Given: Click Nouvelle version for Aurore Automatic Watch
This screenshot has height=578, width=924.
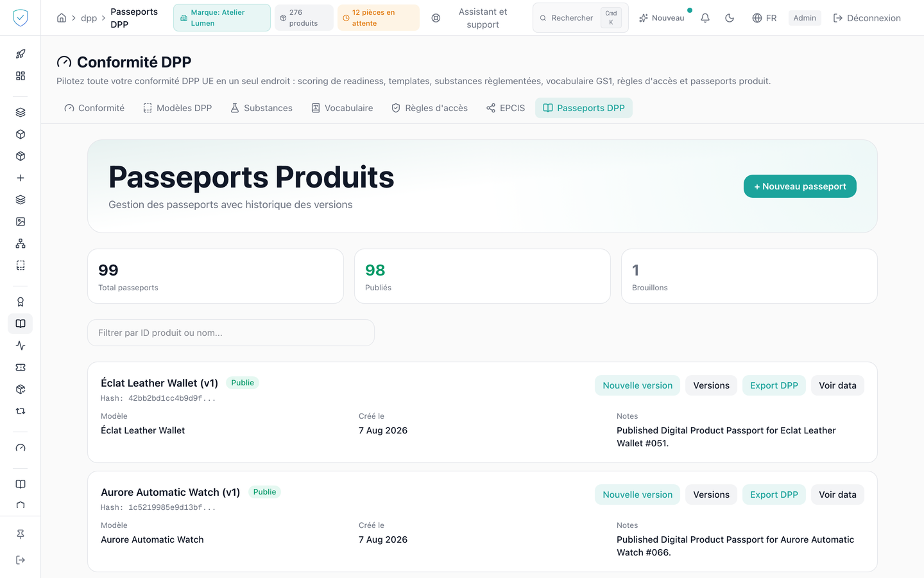Looking at the screenshot, I should (637, 495).
